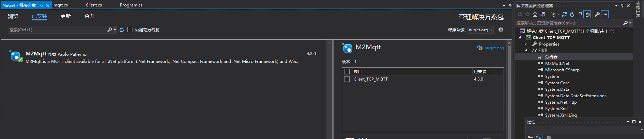
Task: Select the solution 'Client_TCP_MQTT' root node
Action: 570,31
